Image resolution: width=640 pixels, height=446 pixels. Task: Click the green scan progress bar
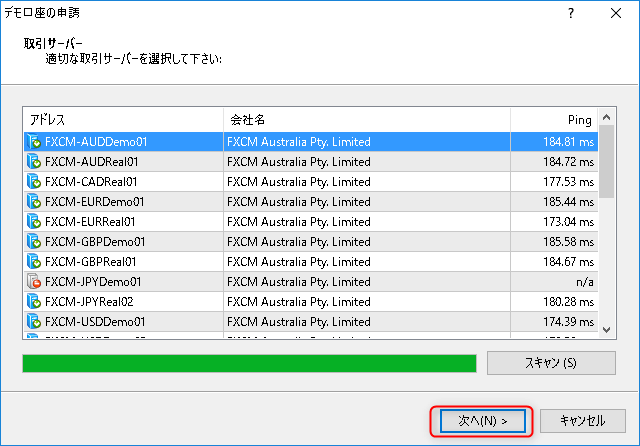[x=249, y=363]
